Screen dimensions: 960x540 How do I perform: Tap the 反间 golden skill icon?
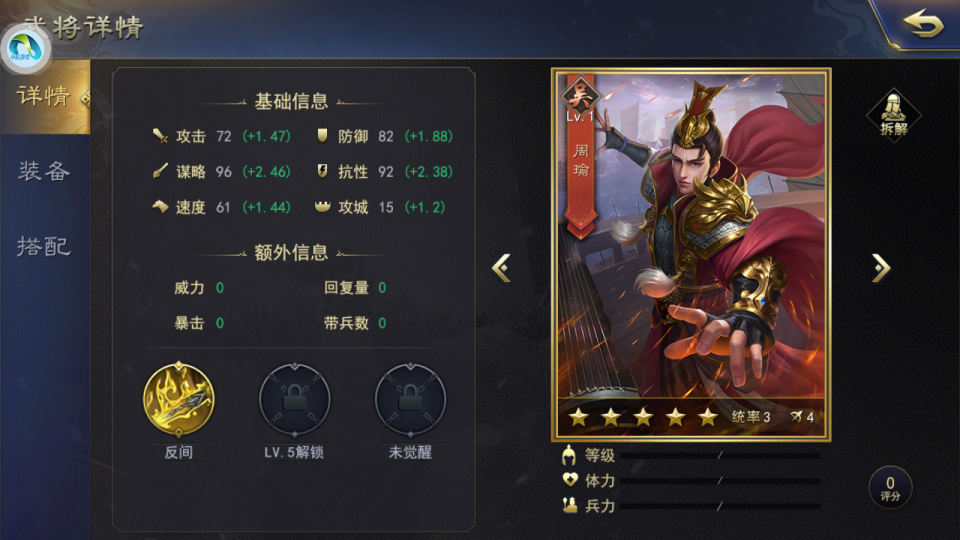(x=179, y=399)
